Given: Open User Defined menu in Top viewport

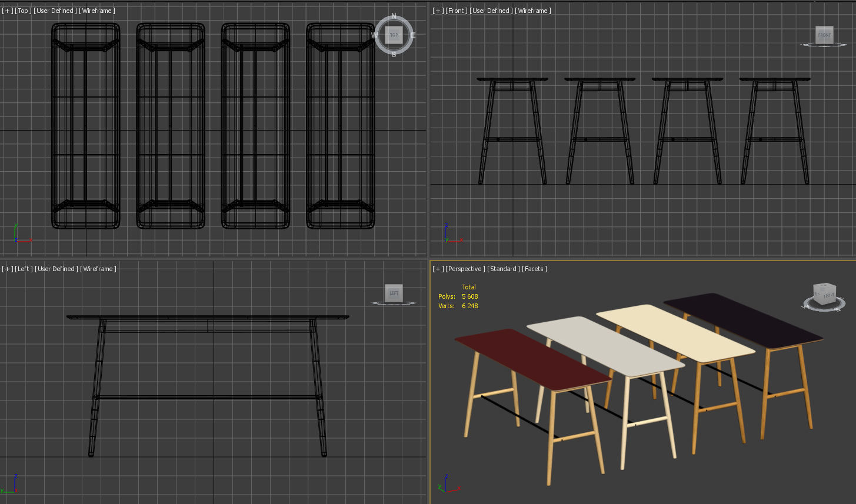Looking at the screenshot, I should click(55, 11).
